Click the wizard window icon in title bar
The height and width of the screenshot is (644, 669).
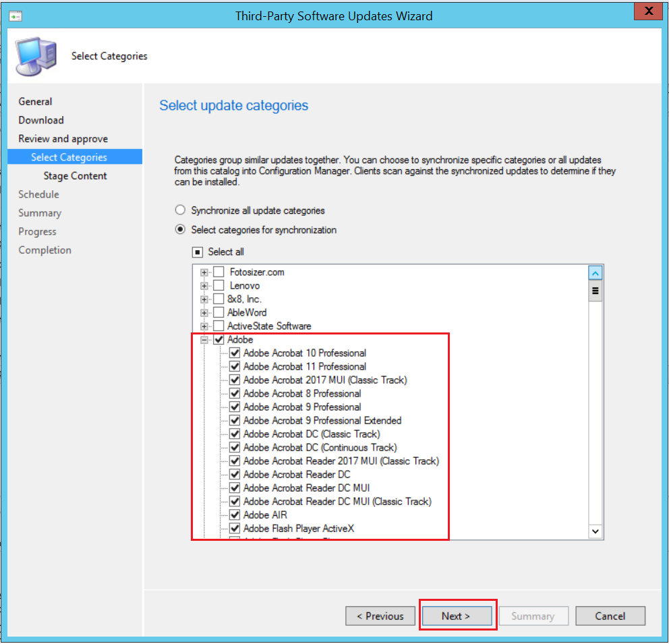click(x=16, y=17)
